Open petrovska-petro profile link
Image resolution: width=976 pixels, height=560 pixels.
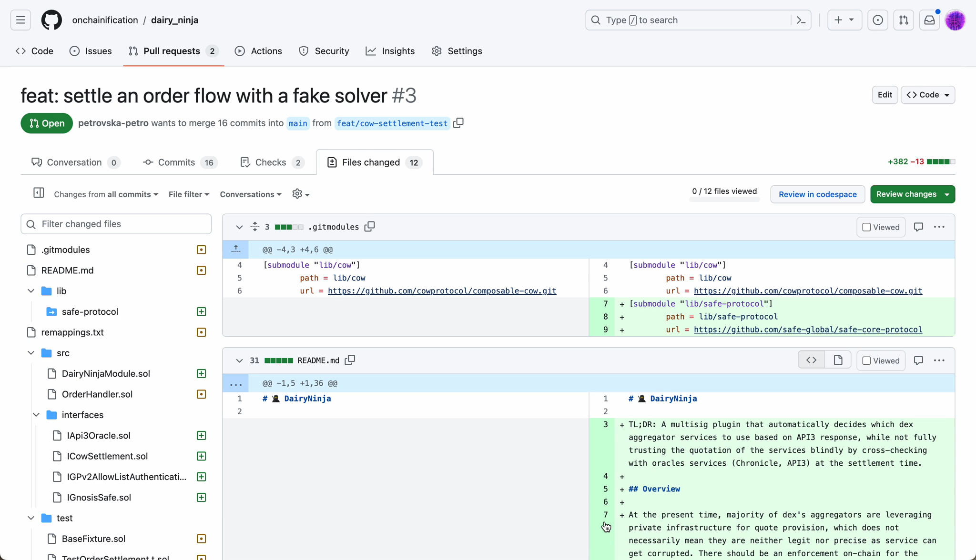pos(113,123)
